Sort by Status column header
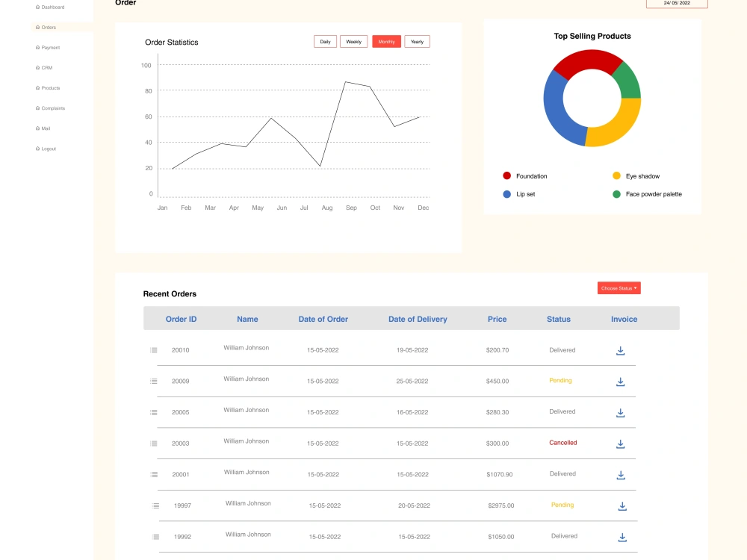Image resolution: width=747 pixels, height=560 pixels. coord(558,319)
